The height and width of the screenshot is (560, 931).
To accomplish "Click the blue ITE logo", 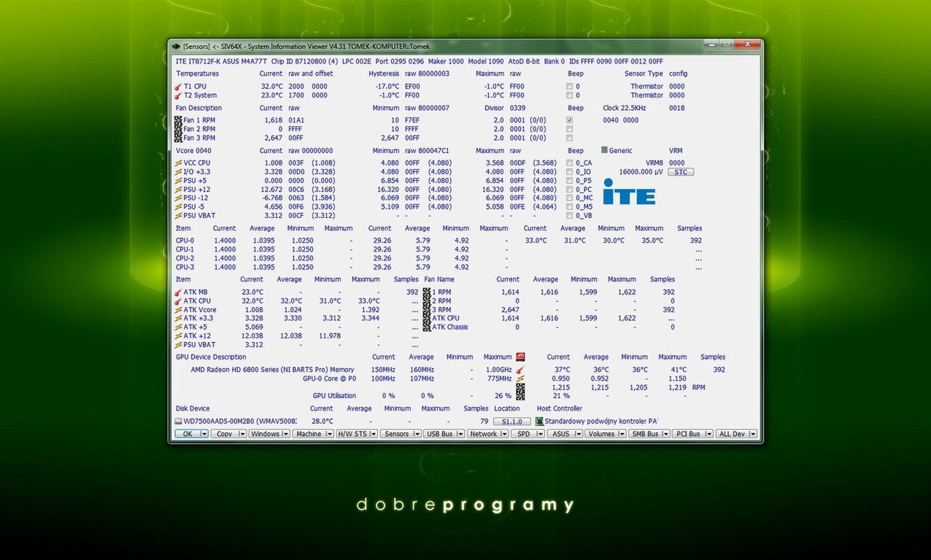I will [x=629, y=192].
